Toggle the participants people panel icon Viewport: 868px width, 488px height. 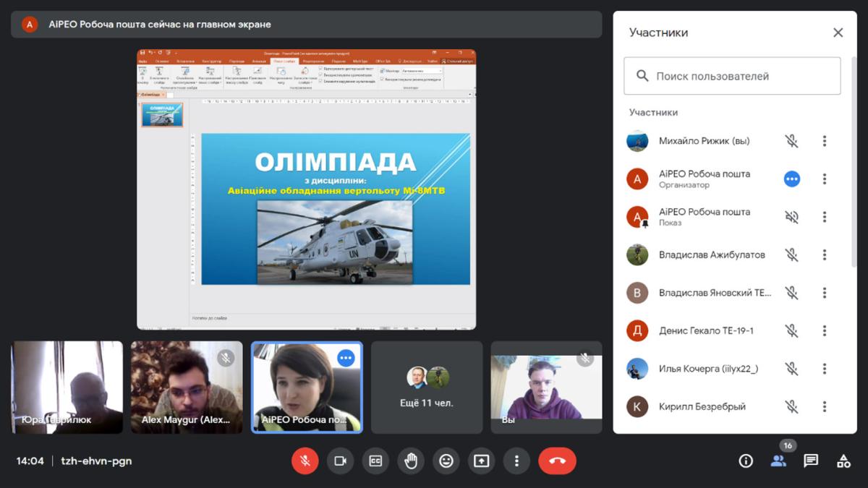click(x=778, y=461)
